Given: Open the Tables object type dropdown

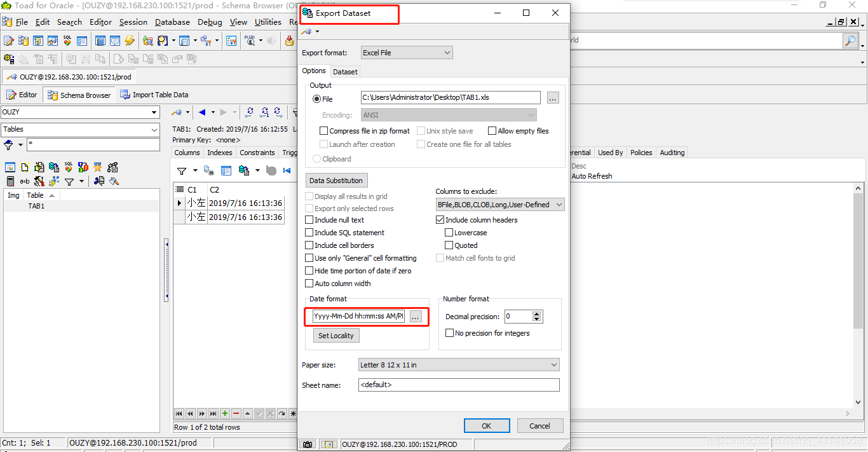Looking at the screenshot, I should 80,130.
